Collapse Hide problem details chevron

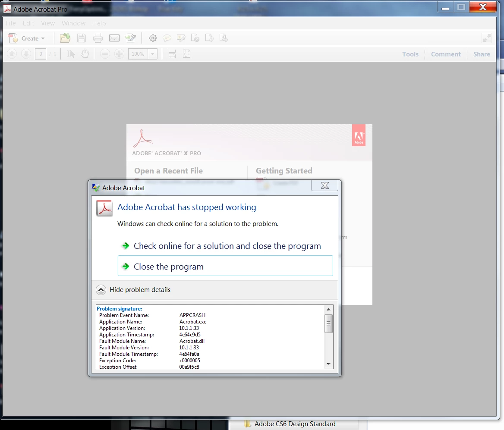pyautogui.click(x=101, y=290)
